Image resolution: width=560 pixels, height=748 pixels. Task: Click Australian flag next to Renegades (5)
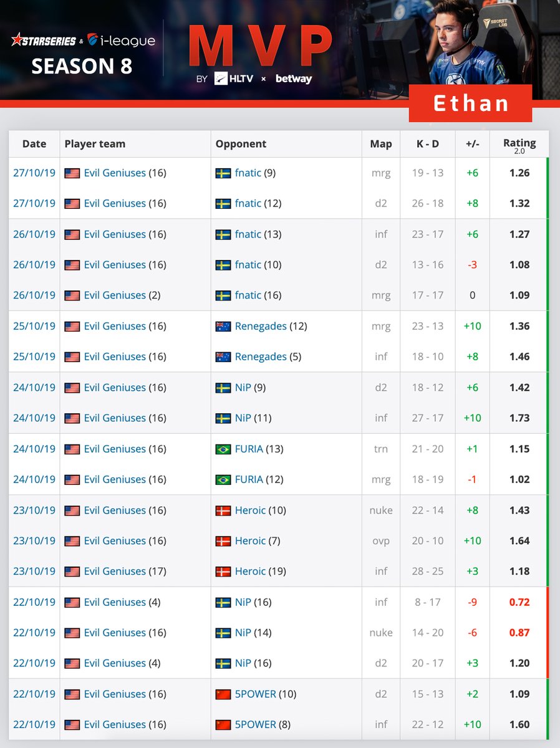223,357
